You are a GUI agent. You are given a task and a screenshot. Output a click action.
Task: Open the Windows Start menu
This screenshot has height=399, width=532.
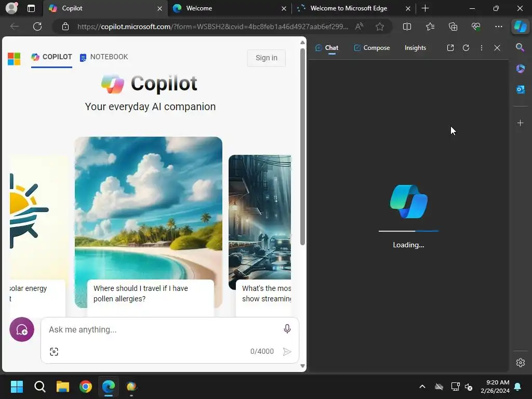click(x=17, y=387)
